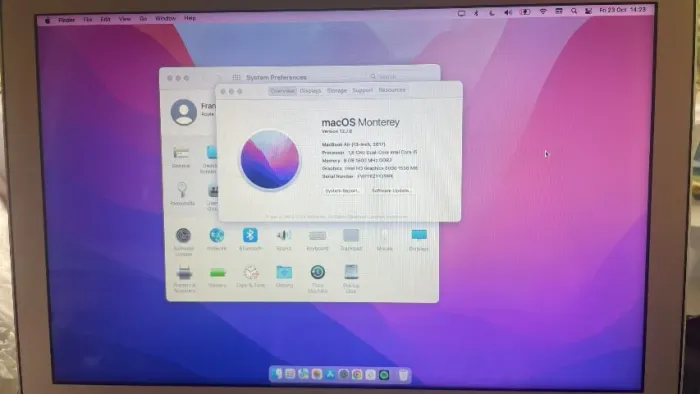
Task: Open the Window menu
Action: click(x=165, y=18)
